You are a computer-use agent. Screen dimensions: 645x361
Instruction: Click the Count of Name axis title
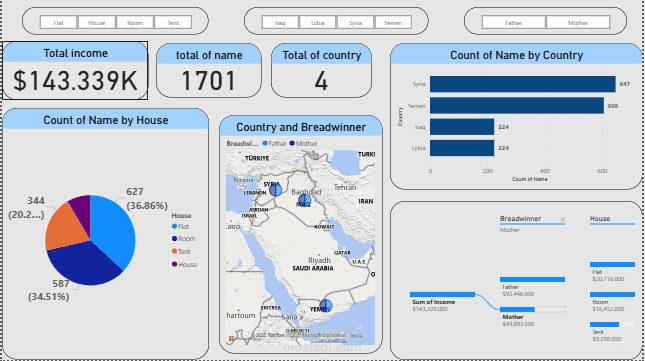pos(529,179)
